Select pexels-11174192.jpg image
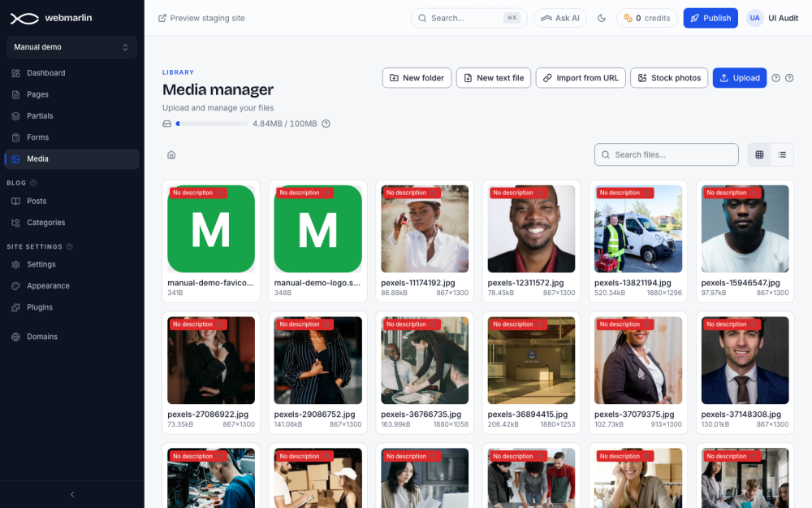This screenshot has height=508, width=812. click(425, 228)
